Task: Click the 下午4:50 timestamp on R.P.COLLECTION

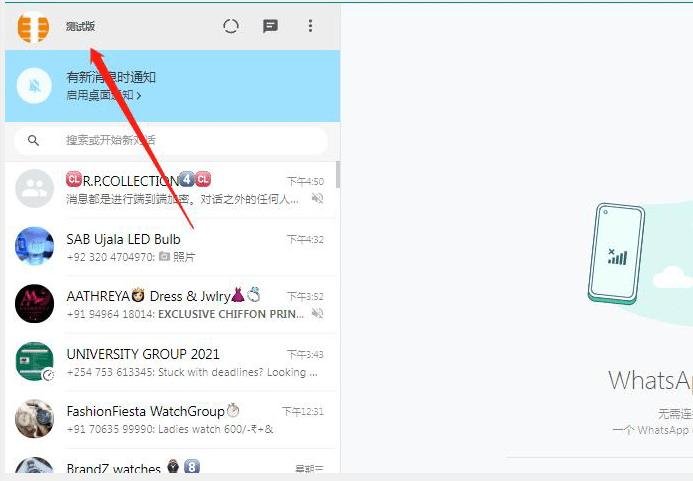Action: 305,181
